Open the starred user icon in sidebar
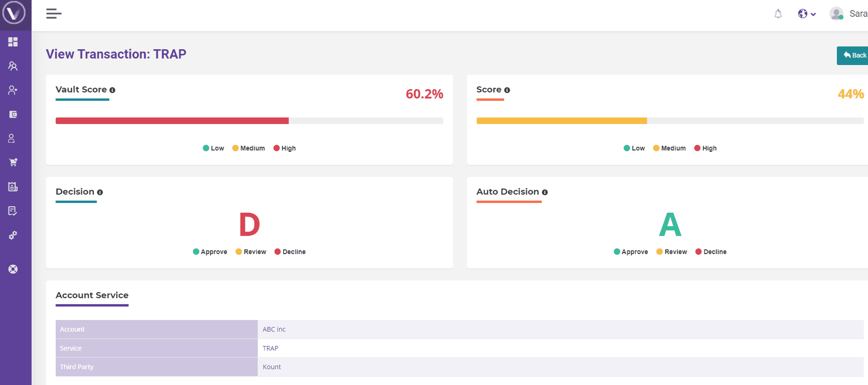 click(x=13, y=90)
